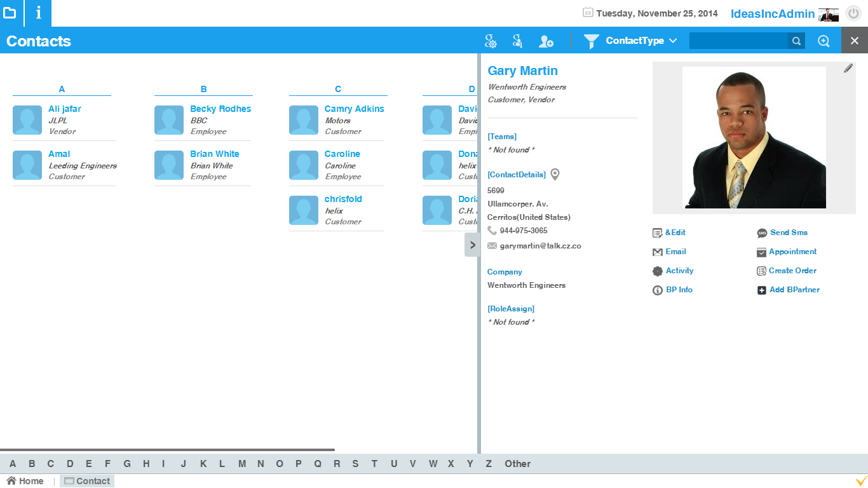
Task: Open the contact settings gear icon
Action: (491, 41)
